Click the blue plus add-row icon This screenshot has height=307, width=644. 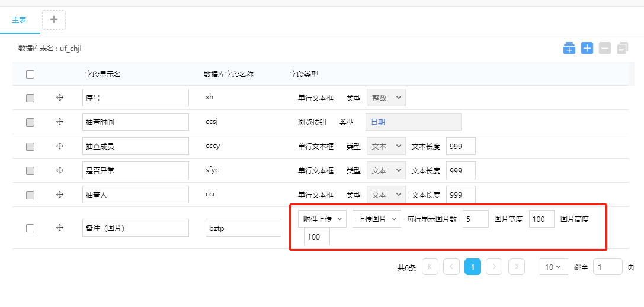coord(587,48)
